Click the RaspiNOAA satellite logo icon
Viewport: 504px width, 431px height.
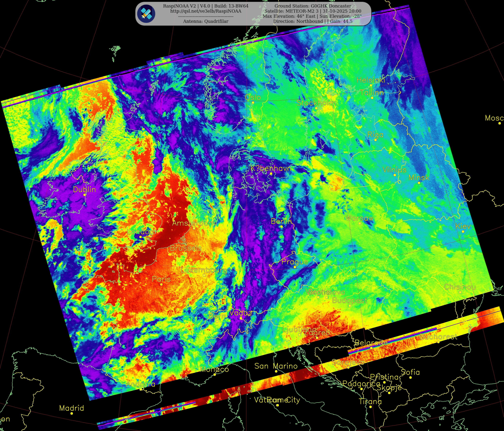click(x=146, y=13)
